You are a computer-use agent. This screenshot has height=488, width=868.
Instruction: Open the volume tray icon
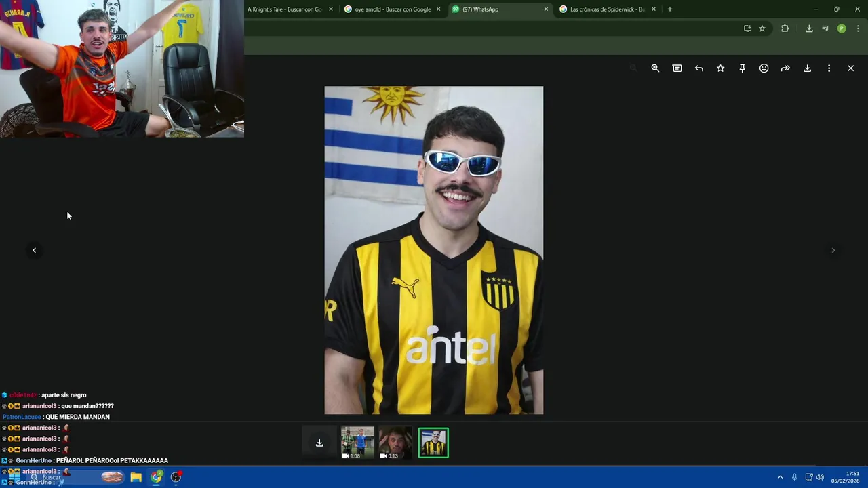pyautogui.click(x=820, y=477)
